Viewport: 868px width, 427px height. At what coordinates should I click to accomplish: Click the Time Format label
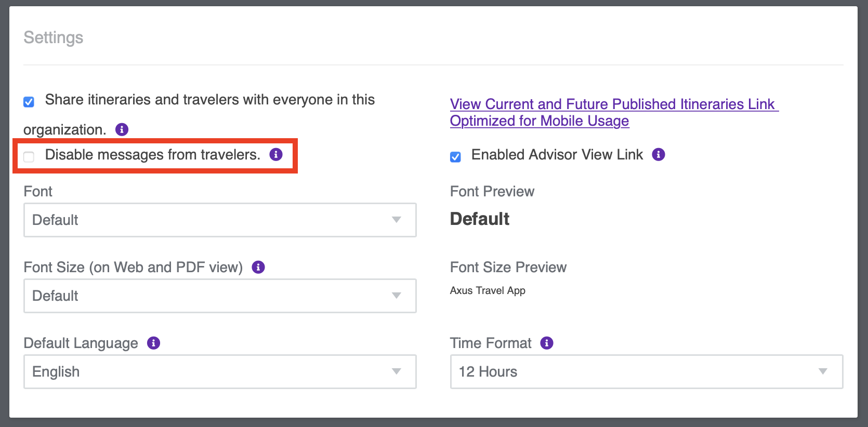click(x=491, y=343)
